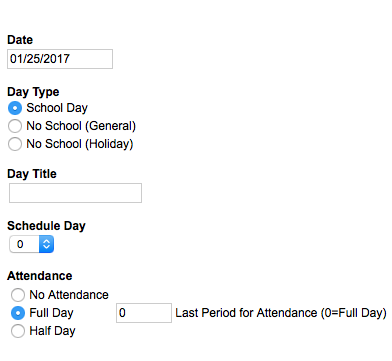Click the bold Day Title heading
This screenshot has height=361, width=392.
coord(32,174)
